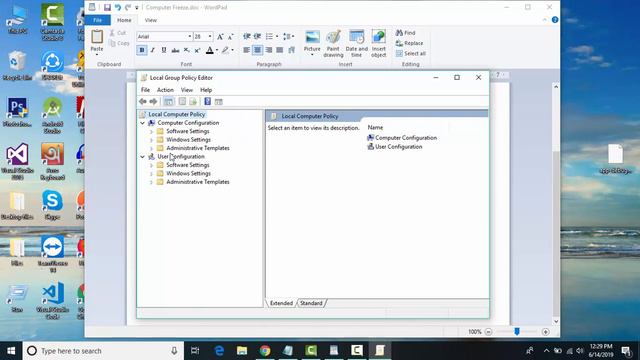Expand Administrative Templates under User Configuration
This screenshot has width=640, height=360.
pyautogui.click(x=151, y=182)
